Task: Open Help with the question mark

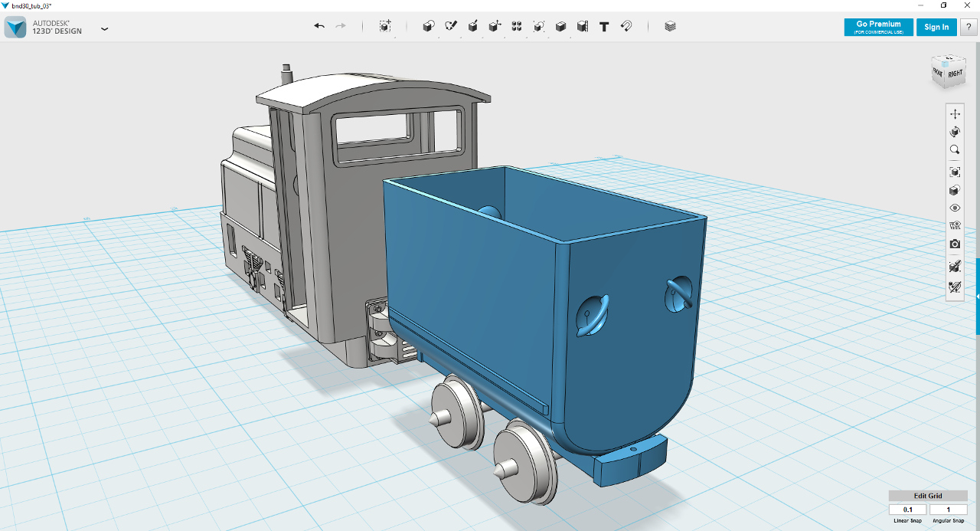Action: [x=969, y=27]
